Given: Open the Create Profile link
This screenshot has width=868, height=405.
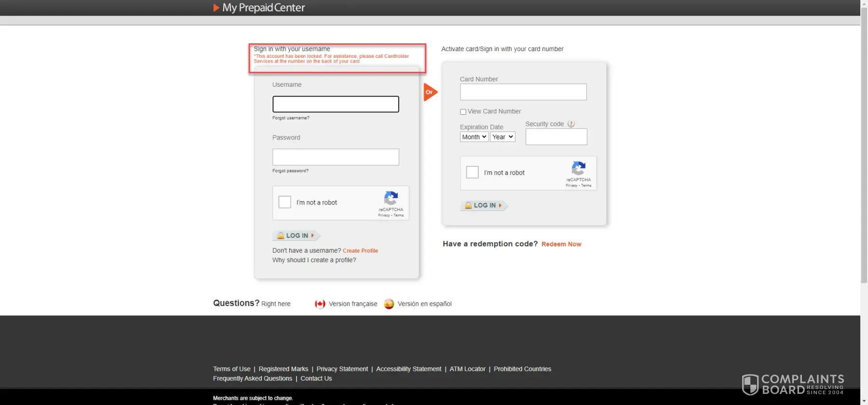Looking at the screenshot, I should 360,251.
